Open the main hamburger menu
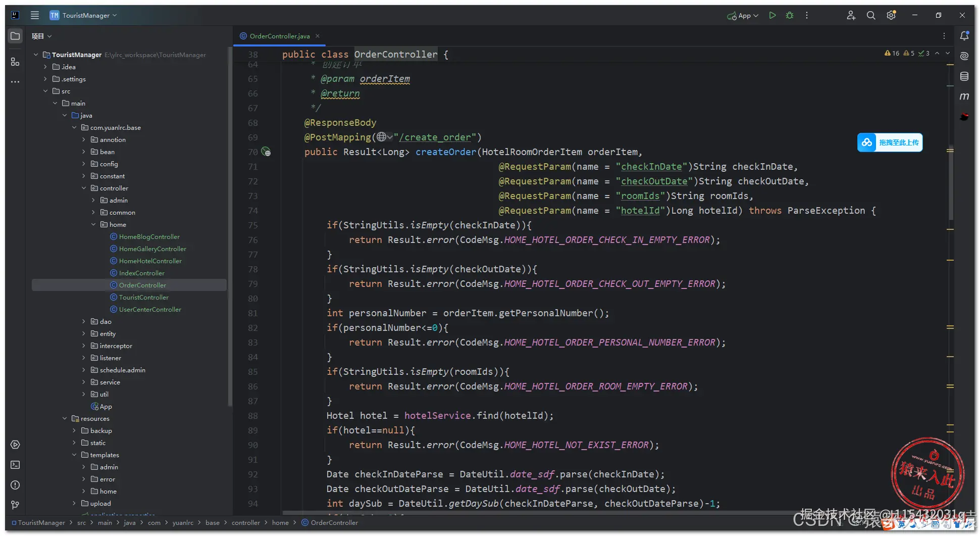980x536 pixels. click(x=34, y=15)
